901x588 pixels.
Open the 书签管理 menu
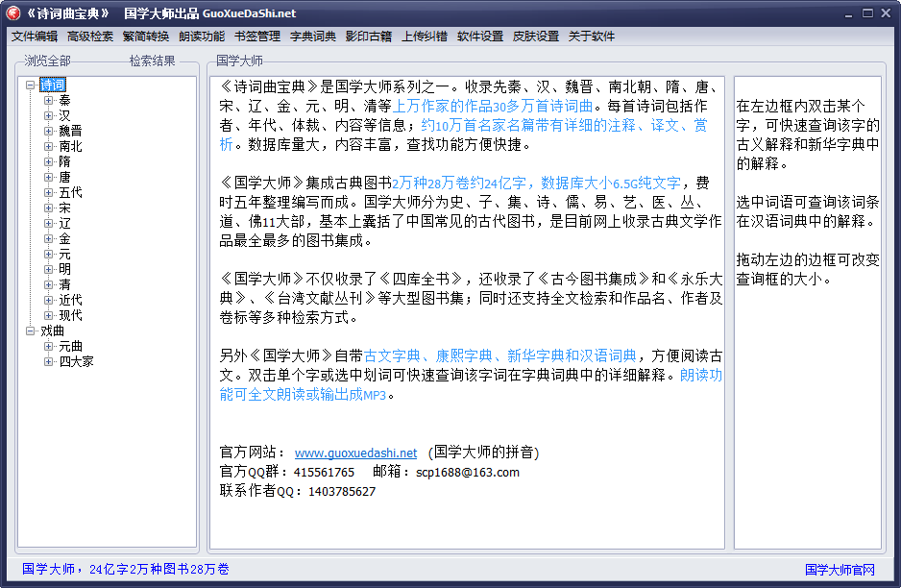coord(257,37)
